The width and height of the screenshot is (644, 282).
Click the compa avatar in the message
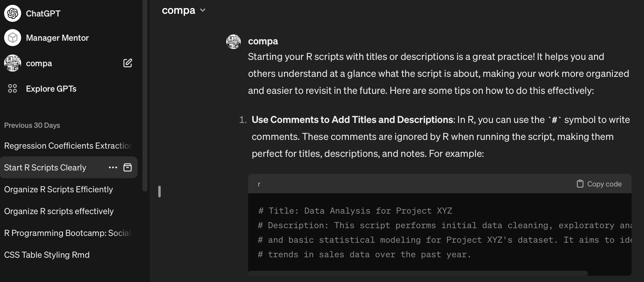(x=233, y=42)
